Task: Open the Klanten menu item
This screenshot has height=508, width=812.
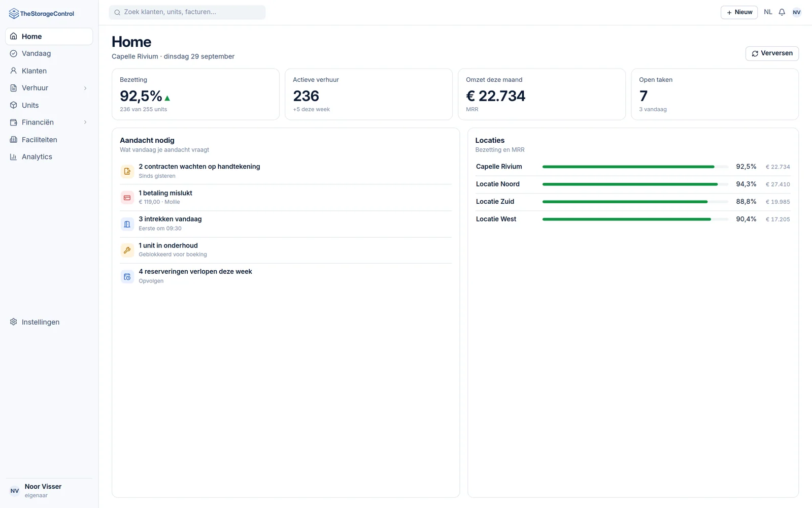Action: [49, 71]
